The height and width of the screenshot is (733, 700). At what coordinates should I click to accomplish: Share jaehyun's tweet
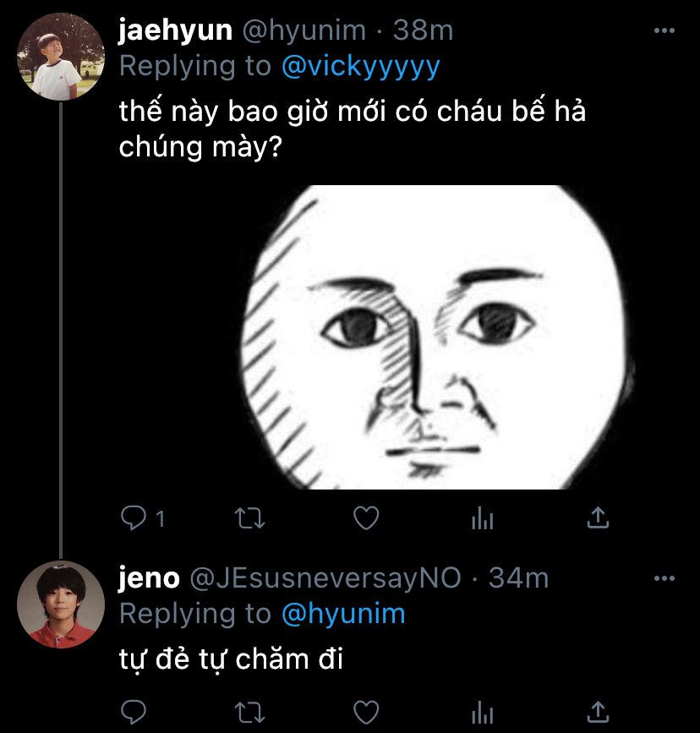(x=598, y=517)
